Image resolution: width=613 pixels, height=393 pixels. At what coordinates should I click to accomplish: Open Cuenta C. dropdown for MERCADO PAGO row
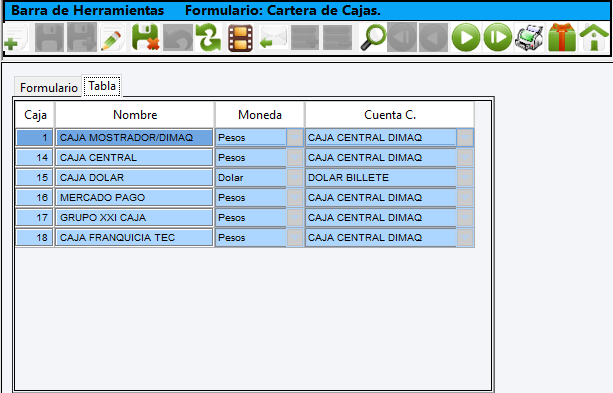465,197
